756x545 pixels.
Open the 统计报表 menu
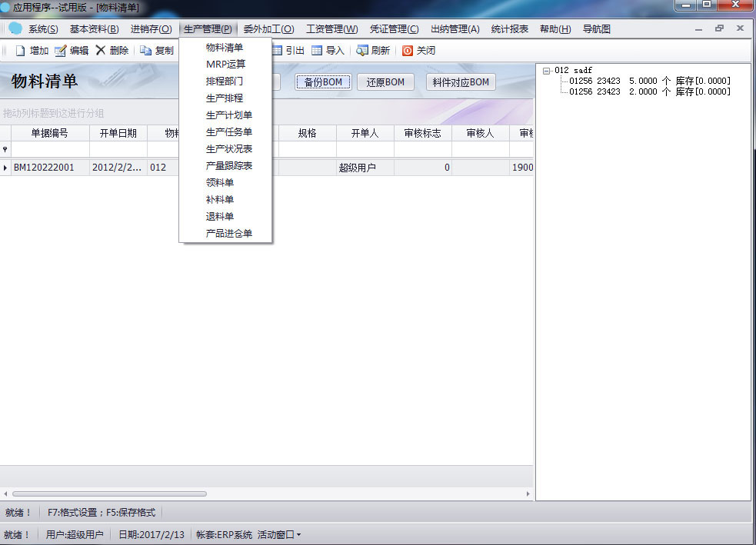point(510,29)
